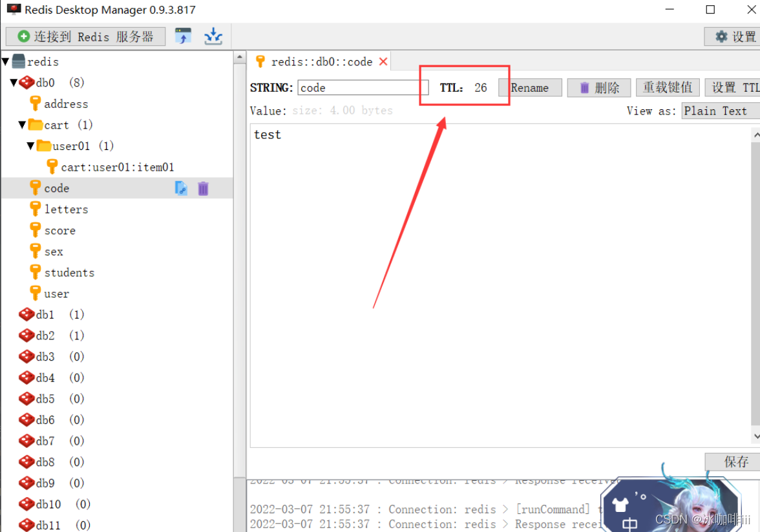
Task: Click the db10 database icon
Action: 26,504
